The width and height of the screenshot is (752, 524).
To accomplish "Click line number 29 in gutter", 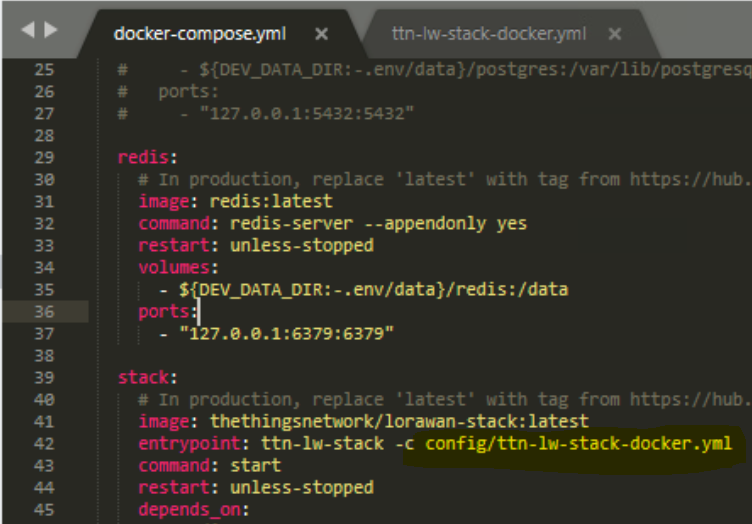I will (44, 158).
